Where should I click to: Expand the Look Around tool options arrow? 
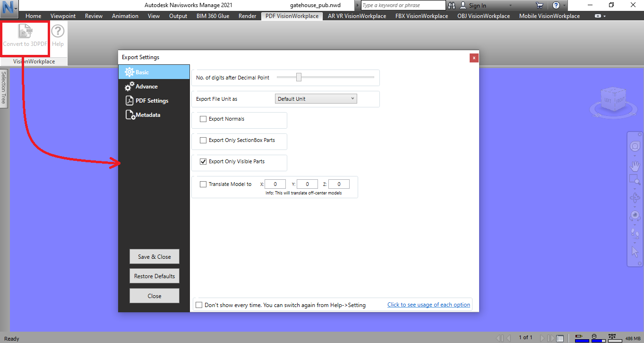click(x=635, y=224)
